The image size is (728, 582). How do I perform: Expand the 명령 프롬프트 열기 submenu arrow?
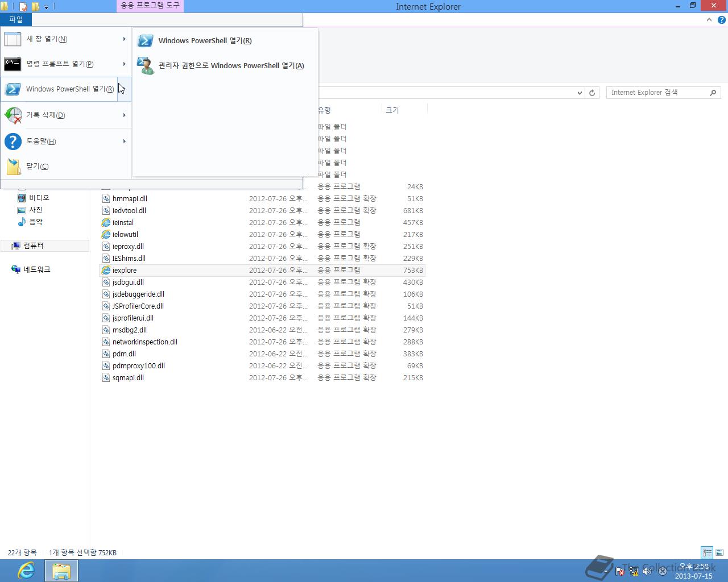click(124, 64)
